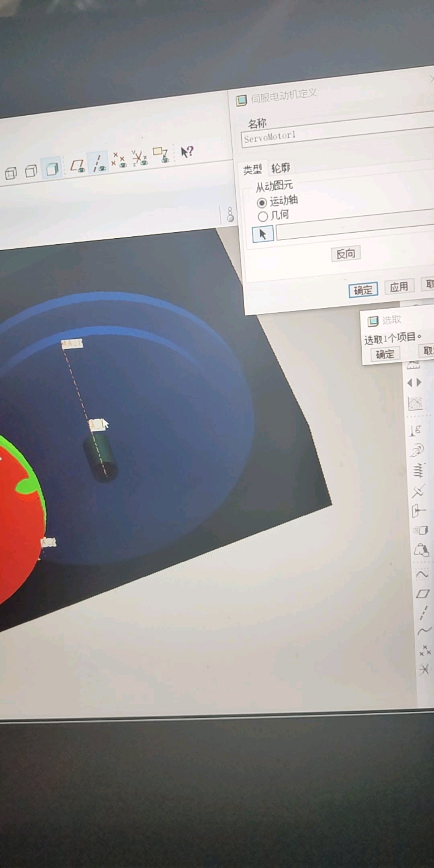
Task: Select the servo motor tool icon
Action: [416, 450]
